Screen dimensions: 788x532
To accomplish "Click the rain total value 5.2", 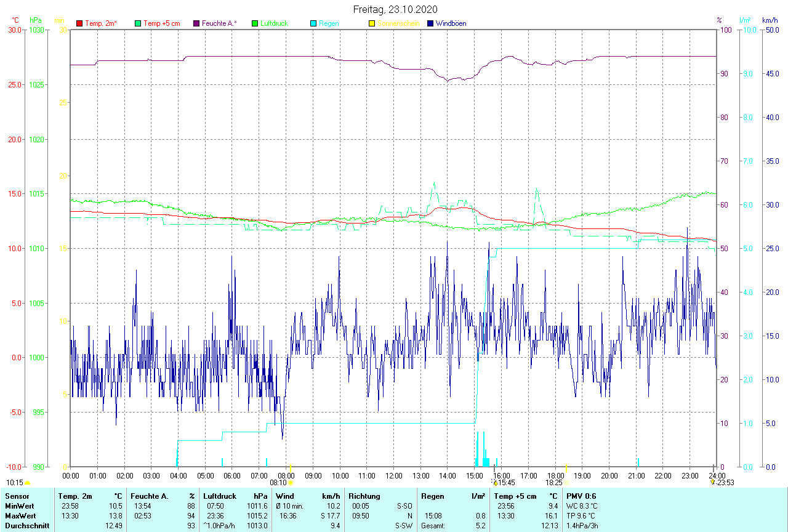I will [480, 525].
